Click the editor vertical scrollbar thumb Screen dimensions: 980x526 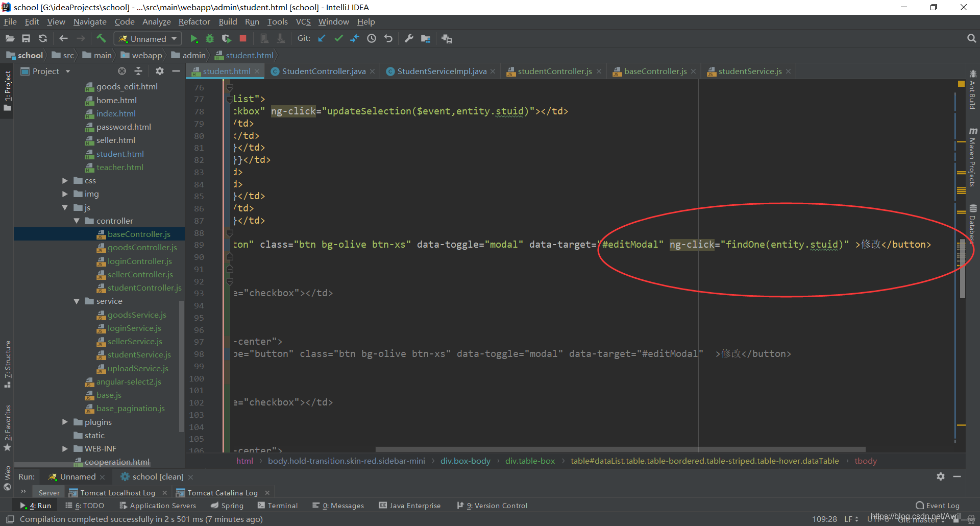pyautogui.click(x=962, y=268)
